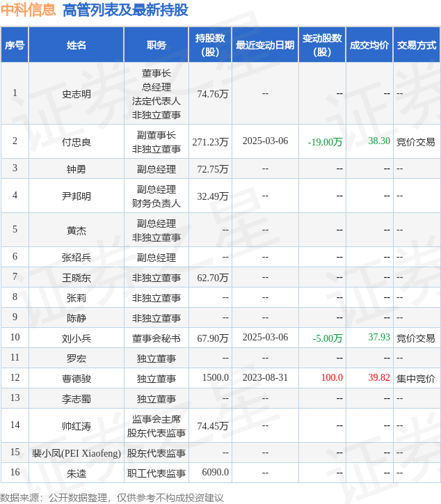Click the 变动股数(股) column header
Image resolution: width=441 pixels, height=504 pixels.
pos(322,45)
